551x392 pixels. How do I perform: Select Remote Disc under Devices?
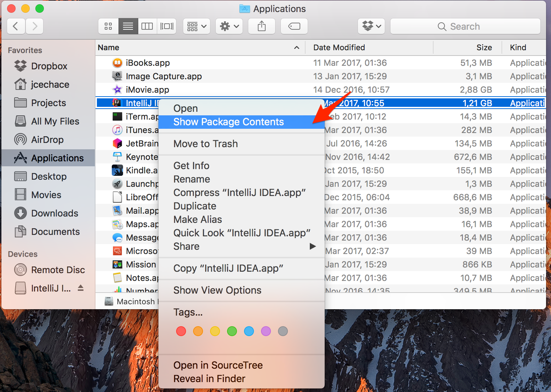point(48,270)
